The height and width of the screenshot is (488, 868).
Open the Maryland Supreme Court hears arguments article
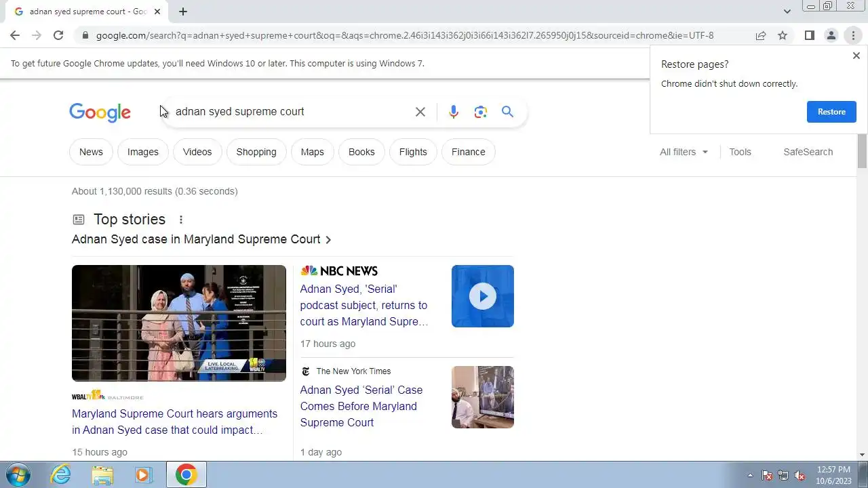[174, 422]
